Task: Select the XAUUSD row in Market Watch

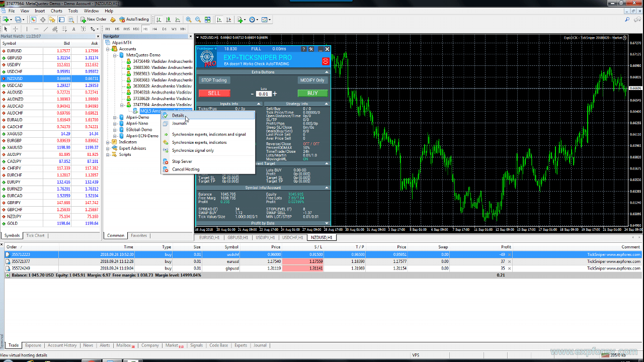Action: 50,147
